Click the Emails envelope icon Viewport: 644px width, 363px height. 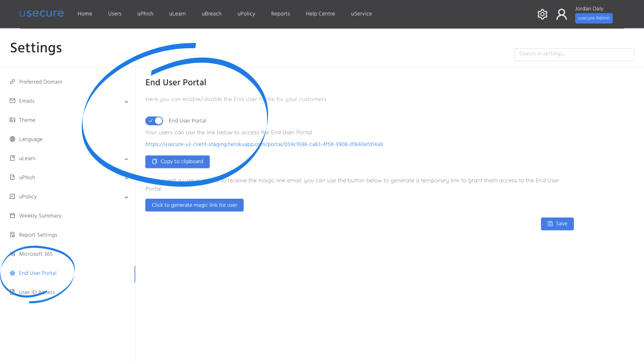coord(12,101)
